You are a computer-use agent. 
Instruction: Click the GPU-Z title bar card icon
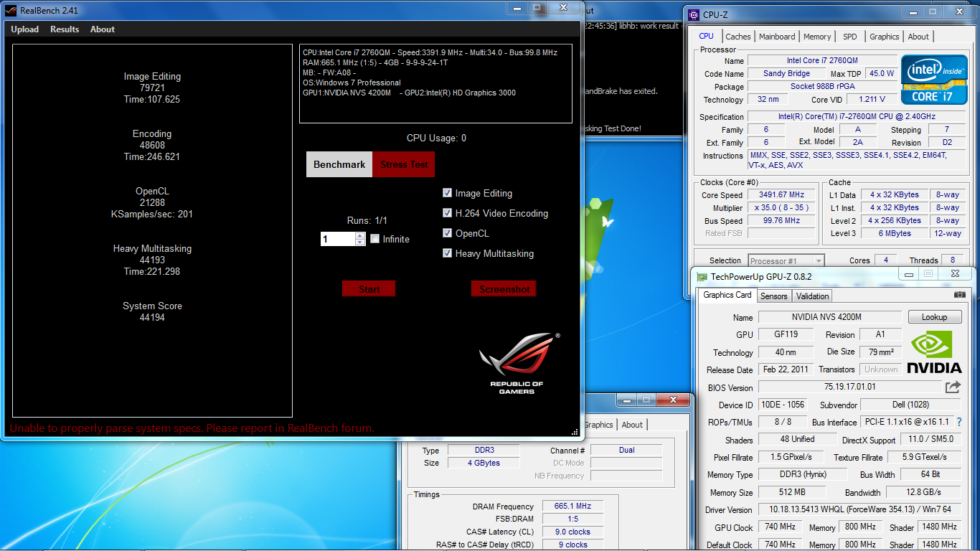(x=701, y=276)
